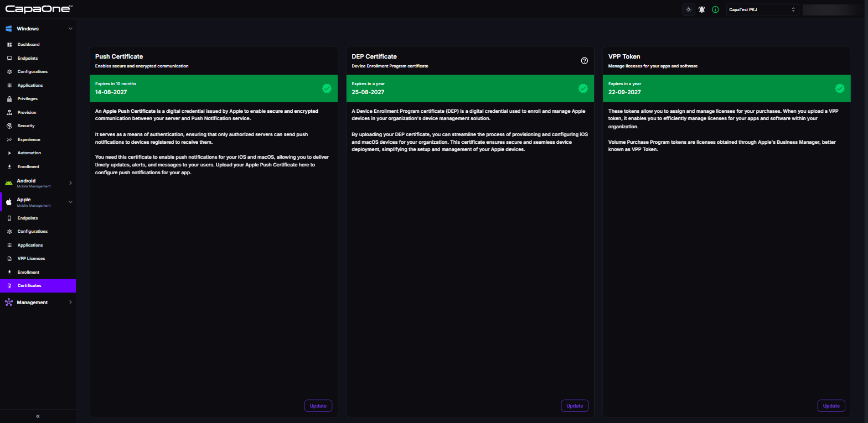Click the Security shield icon
Image resolution: width=868 pixels, height=423 pixels.
coord(9,126)
